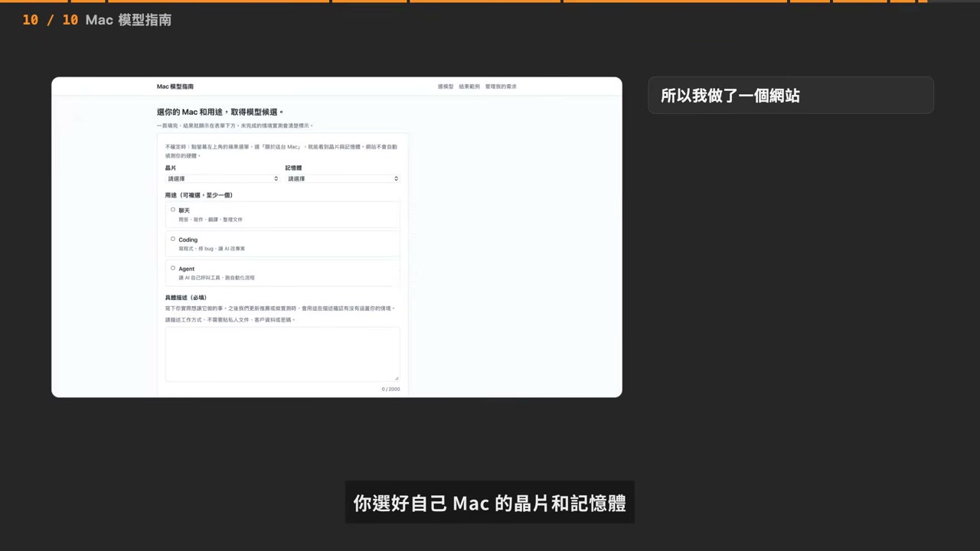Click the subtitle 你選好自己 Mac 的晶片和記憶體

490,503
